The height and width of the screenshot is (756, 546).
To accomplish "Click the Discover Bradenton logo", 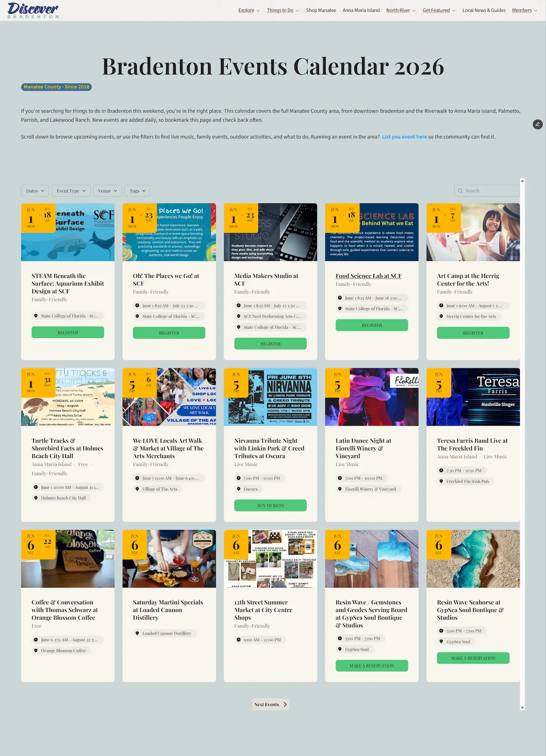I will [x=33, y=10].
